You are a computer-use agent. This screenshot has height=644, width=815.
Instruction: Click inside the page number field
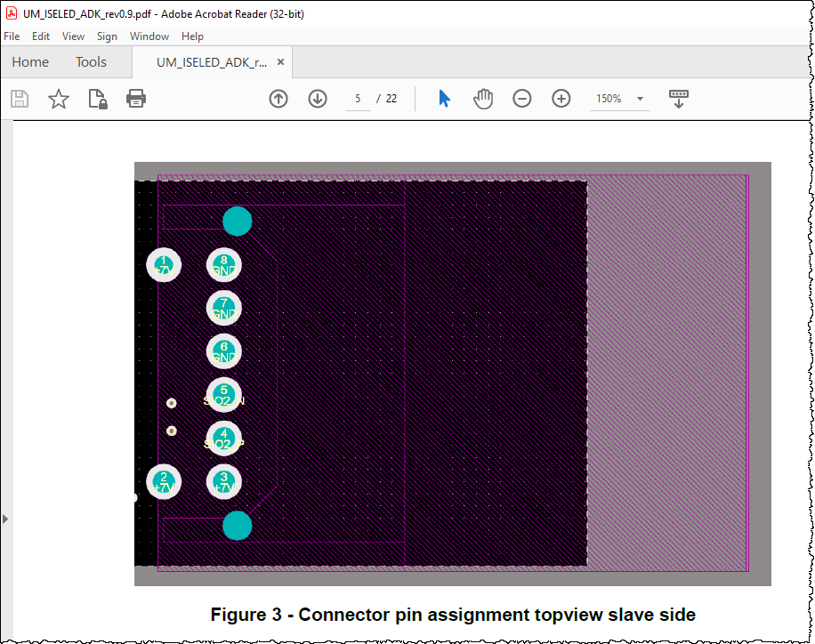[359, 99]
